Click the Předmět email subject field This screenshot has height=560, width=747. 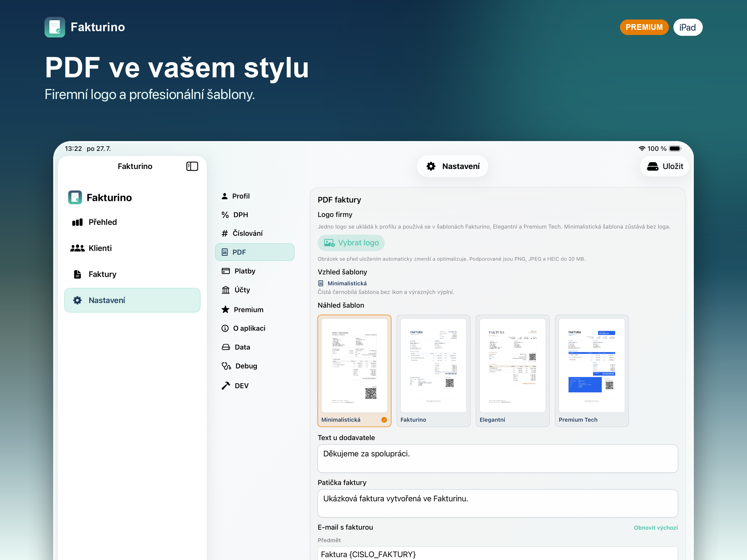(x=498, y=553)
